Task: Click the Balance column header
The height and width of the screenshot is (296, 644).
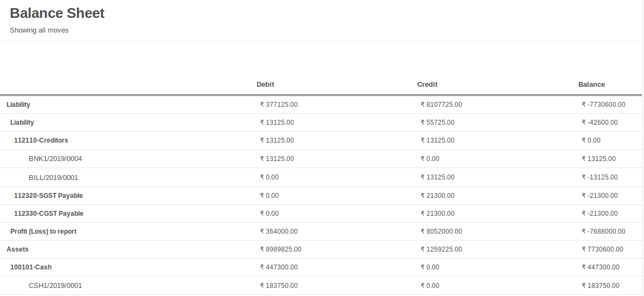Action: (591, 85)
